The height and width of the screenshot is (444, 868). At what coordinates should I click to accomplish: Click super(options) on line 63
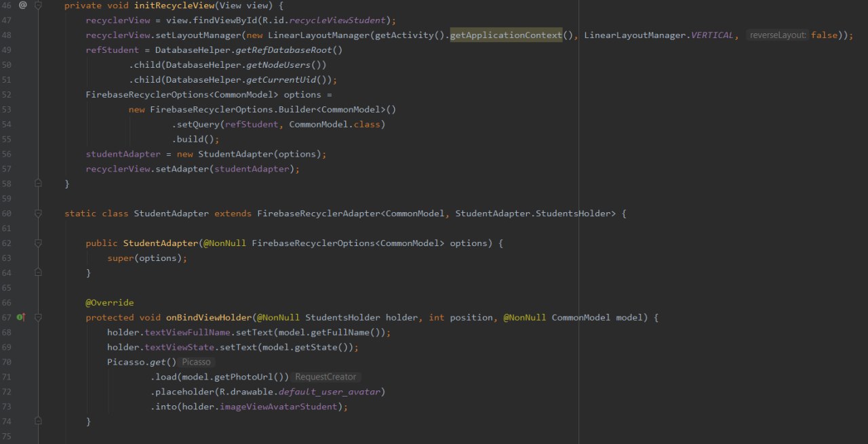pos(144,258)
